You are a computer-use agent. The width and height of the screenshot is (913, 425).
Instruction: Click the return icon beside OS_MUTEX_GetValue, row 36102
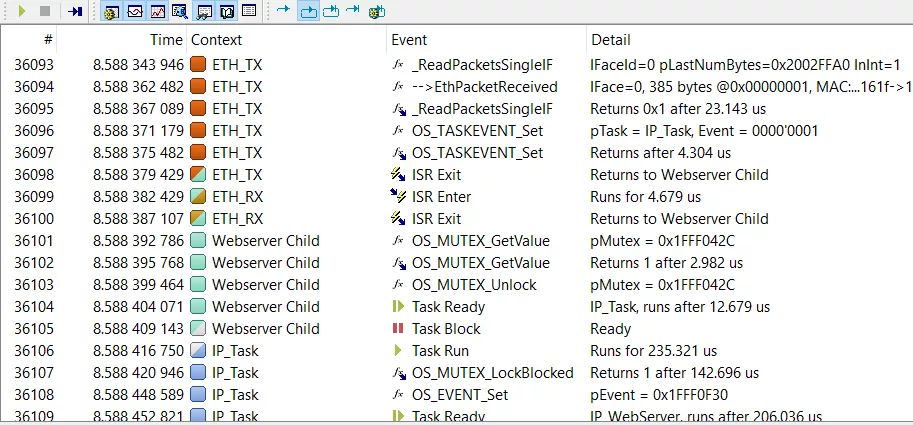click(399, 263)
